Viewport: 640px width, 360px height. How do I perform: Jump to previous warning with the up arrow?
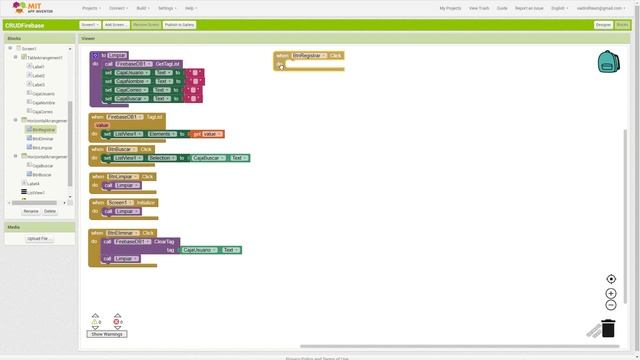click(x=95, y=316)
